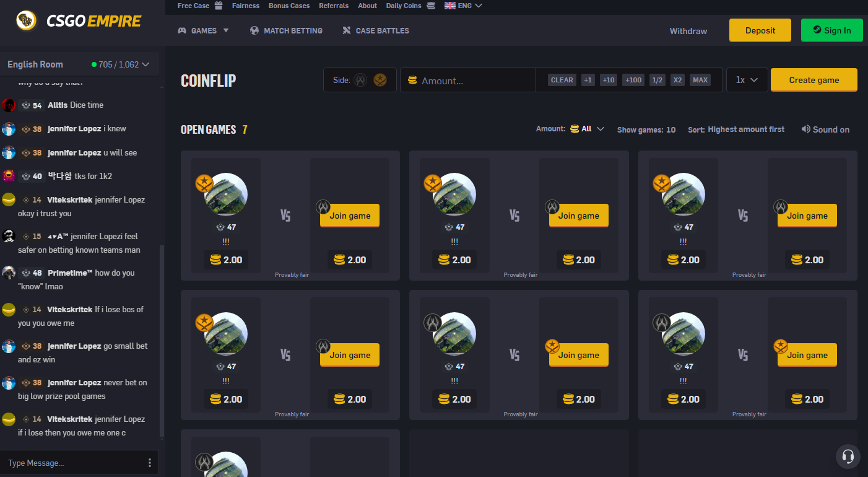The image size is (868, 477).
Task: Open the 1x game count dropdown
Action: pos(747,80)
